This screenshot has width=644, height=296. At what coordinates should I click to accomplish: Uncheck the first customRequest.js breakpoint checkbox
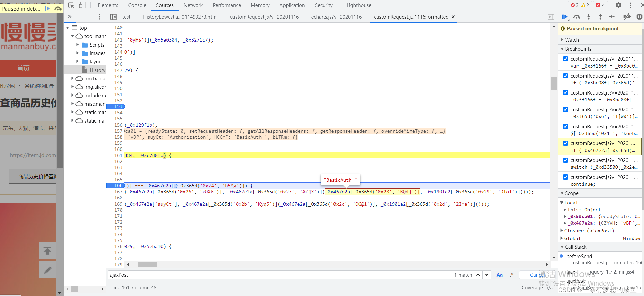coord(565,59)
